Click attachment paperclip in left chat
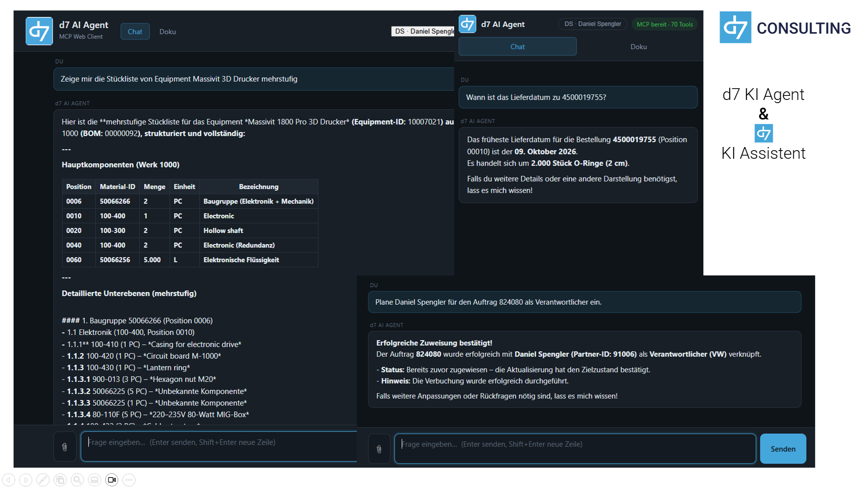Viewport: 868px width, 488px height. pyautogui.click(x=65, y=447)
